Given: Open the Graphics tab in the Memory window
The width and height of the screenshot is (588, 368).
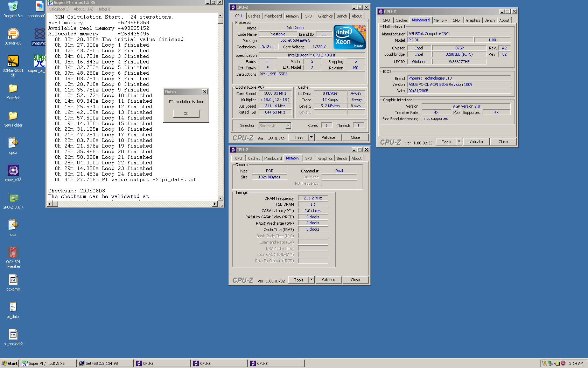Looking at the screenshot, I should 325,158.
